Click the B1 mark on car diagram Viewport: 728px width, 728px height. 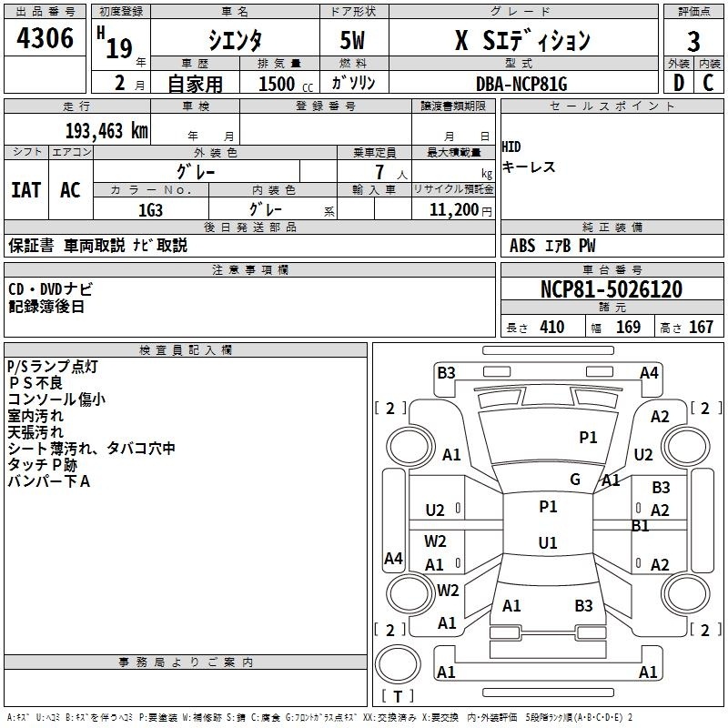tap(641, 526)
